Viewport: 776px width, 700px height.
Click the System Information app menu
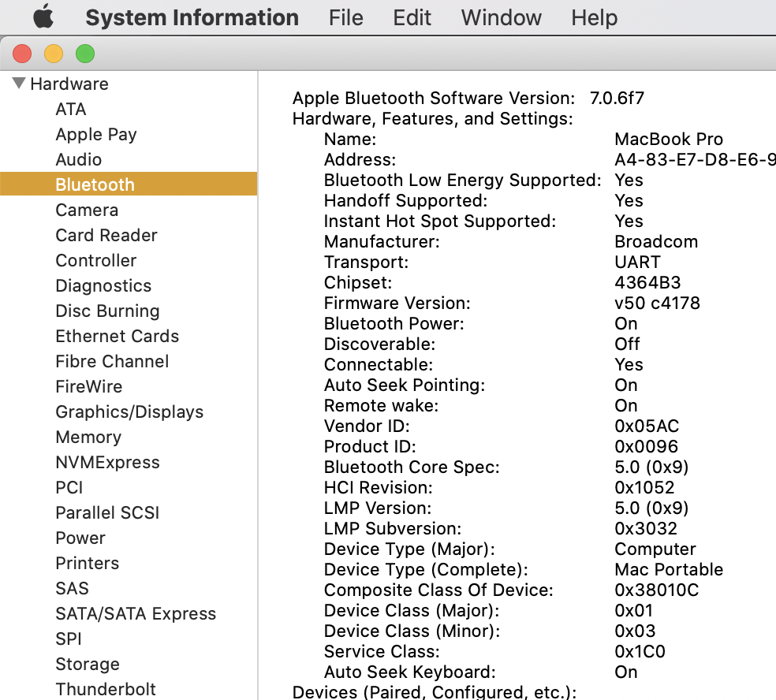192,17
